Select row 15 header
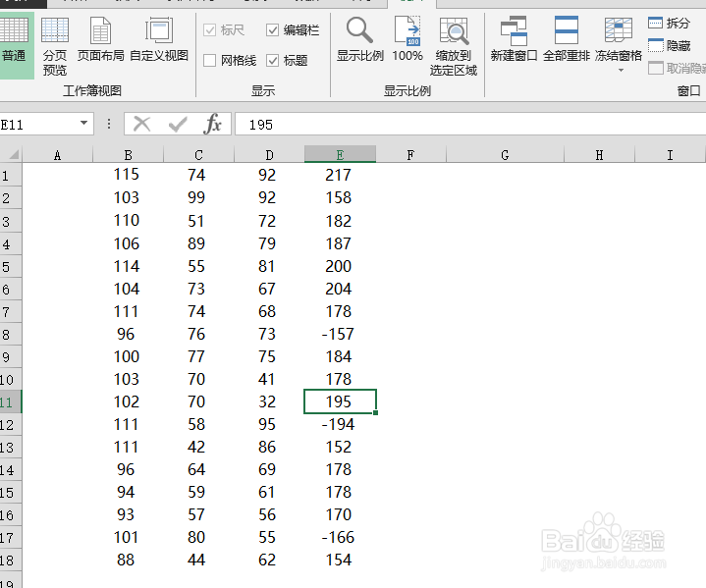Screen dimensions: 706x588 [11, 492]
